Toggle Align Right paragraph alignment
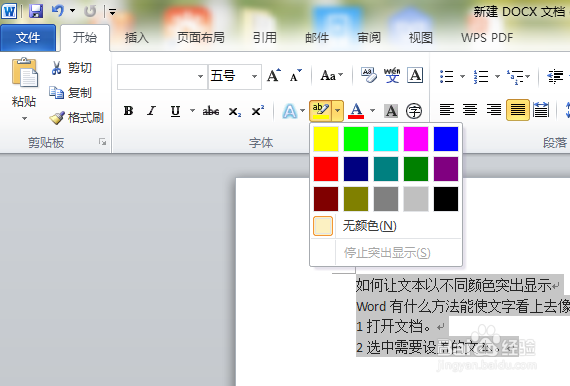 pyautogui.click(x=494, y=110)
